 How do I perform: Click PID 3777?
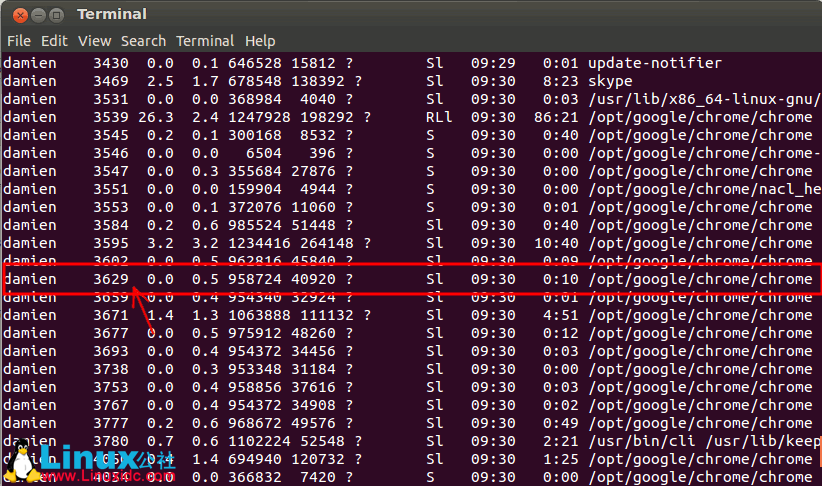click(x=111, y=423)
